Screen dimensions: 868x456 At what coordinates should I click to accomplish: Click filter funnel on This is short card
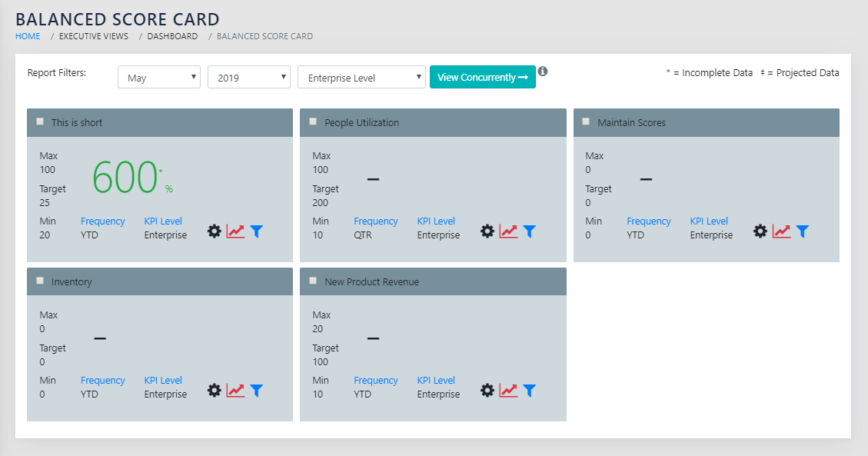257,231
